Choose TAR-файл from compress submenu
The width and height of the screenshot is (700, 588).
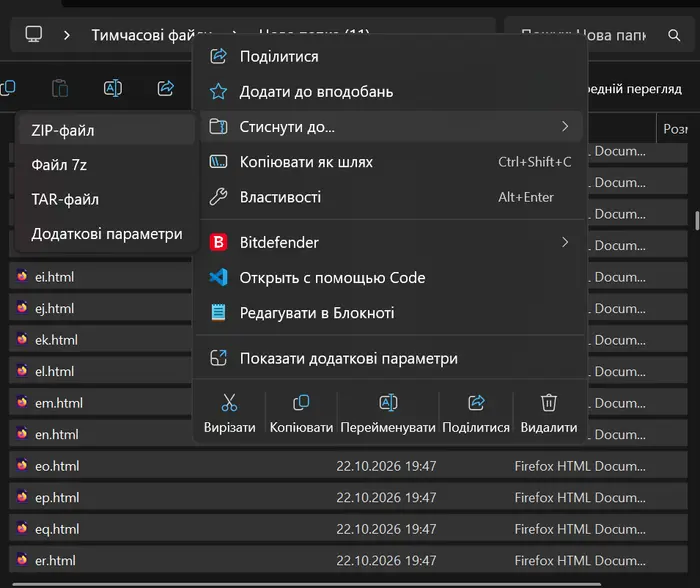pos(107,199)
